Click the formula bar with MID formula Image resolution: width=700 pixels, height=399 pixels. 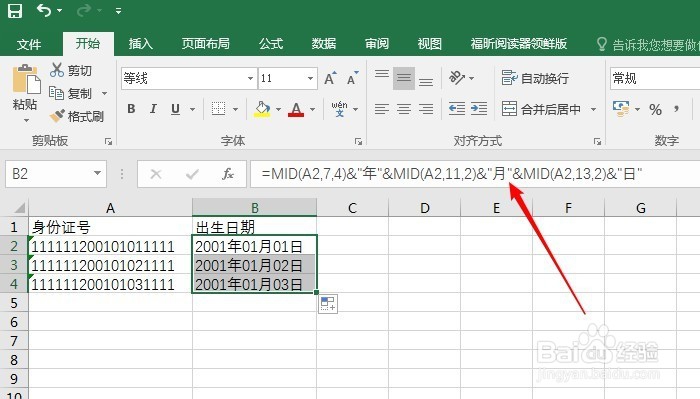pos(475,174)
